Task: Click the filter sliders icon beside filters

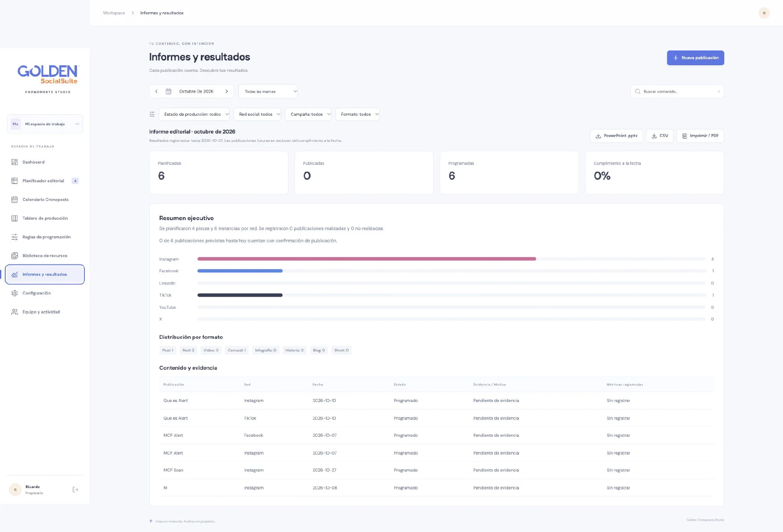Action: pyautogui.click(x=152, y=114)
